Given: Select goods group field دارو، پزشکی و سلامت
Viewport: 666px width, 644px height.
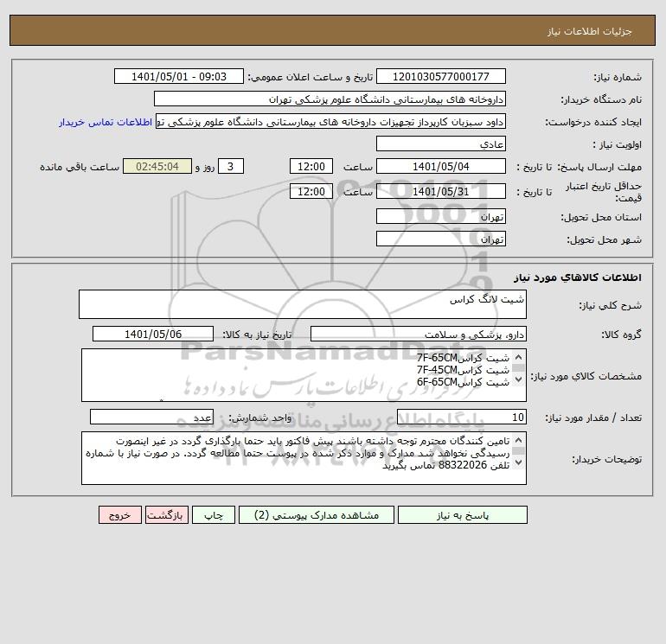Looking at the screenshot, I should click(419, 334).
